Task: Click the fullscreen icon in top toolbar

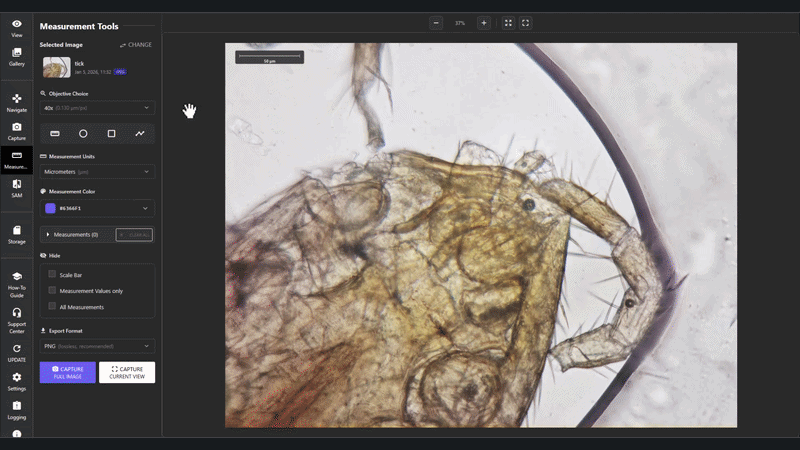Action: (526, 22)
